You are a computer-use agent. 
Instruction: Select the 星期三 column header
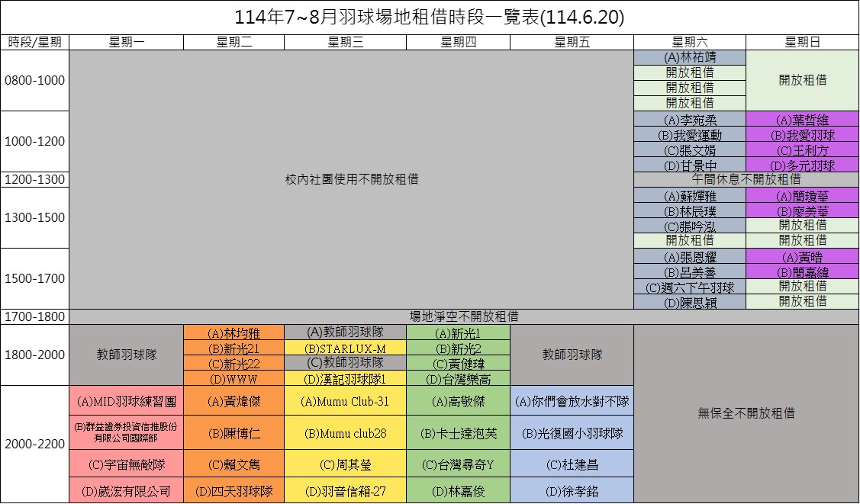click(345, 43)
